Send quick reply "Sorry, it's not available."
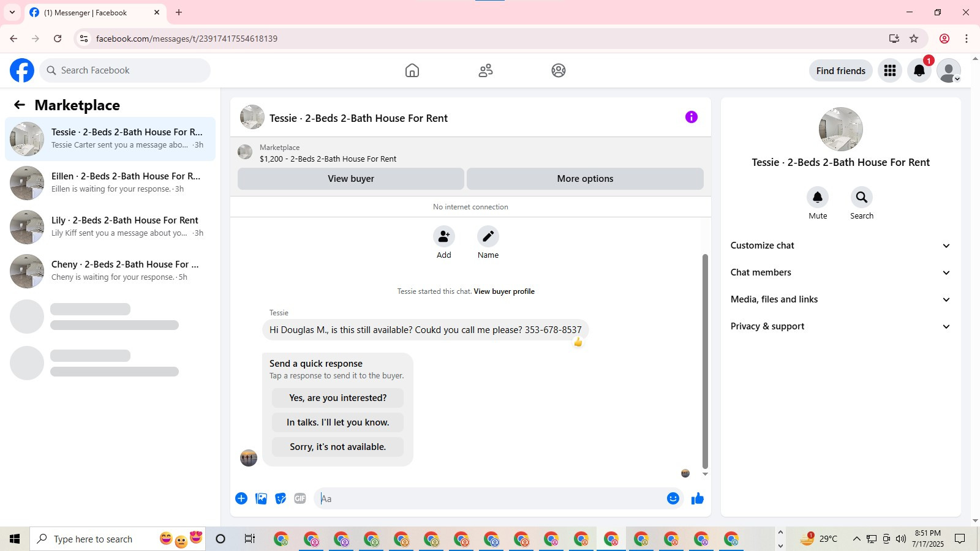 pyautogui.click(x=337, y=447)
